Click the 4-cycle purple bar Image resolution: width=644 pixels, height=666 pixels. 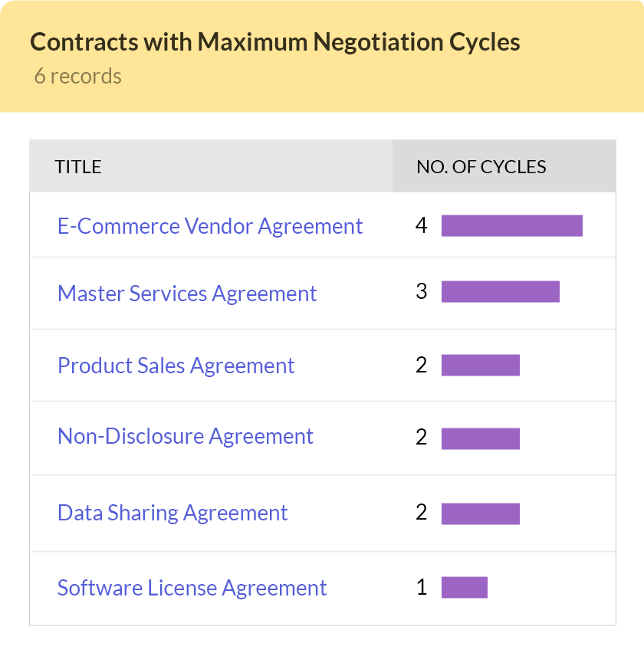click(511, 226)
